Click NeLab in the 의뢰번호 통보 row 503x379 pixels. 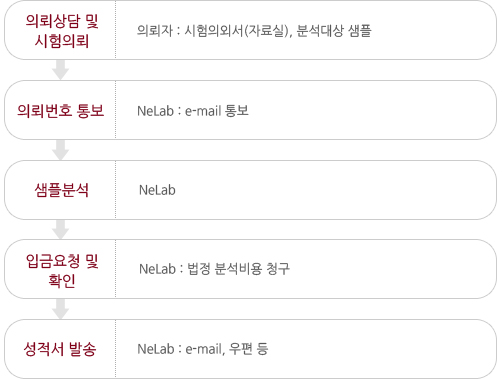click(x=155, y=111)
